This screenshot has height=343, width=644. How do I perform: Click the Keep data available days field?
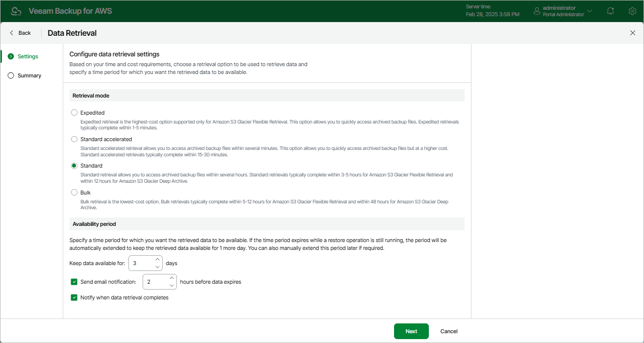coord(141,263)
